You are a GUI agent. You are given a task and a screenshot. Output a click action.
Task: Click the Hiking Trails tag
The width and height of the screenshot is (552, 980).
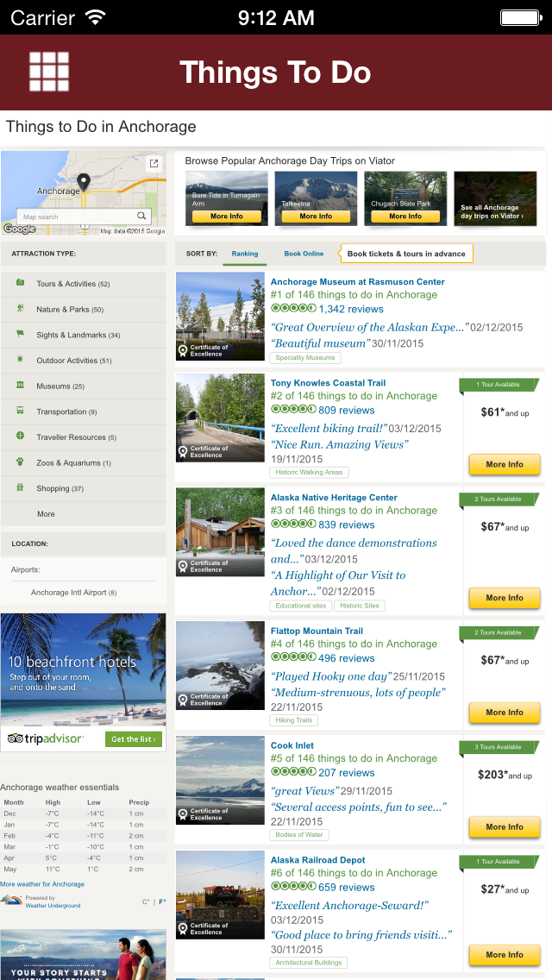click(294, 720)
